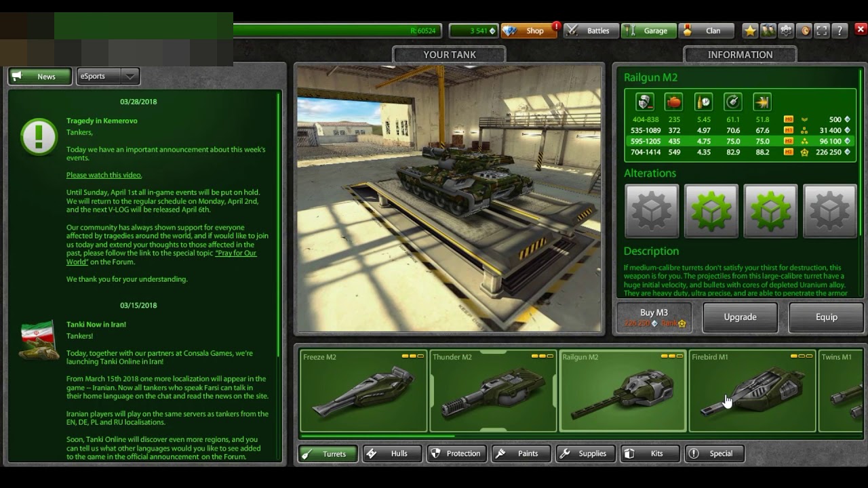The image size is (868, 488).
Task: Select the Railgun M2 turret card
Action: [x=623, y=391]
